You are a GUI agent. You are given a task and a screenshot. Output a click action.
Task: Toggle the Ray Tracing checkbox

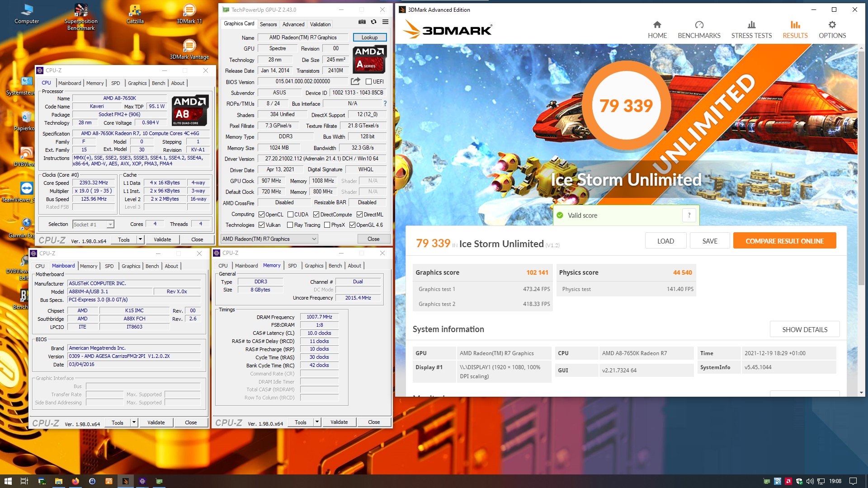(290, 225)
